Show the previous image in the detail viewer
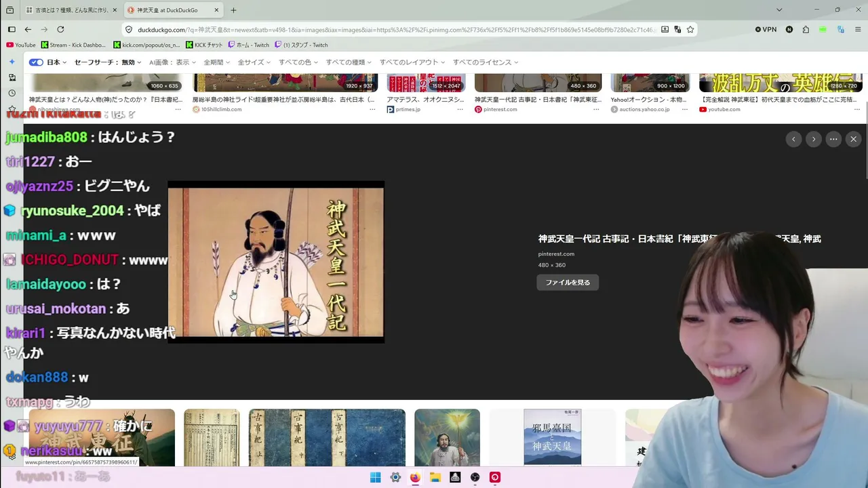 (793, 139)
